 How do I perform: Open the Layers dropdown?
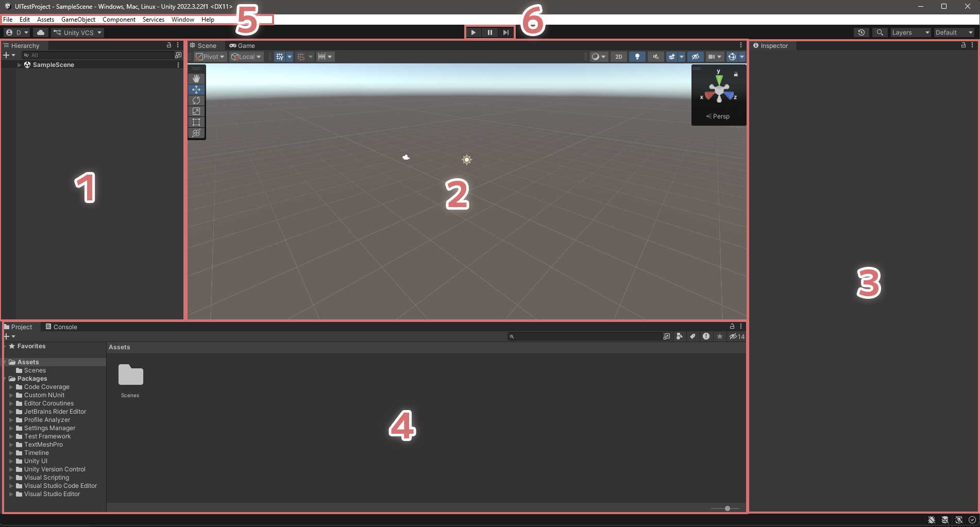pos(910,32)
